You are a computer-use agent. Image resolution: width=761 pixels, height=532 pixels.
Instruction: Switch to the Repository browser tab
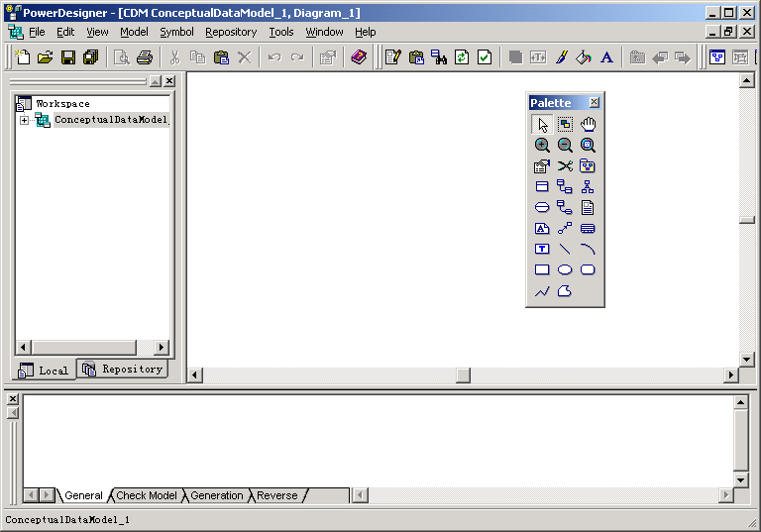(x=122, y=369)
